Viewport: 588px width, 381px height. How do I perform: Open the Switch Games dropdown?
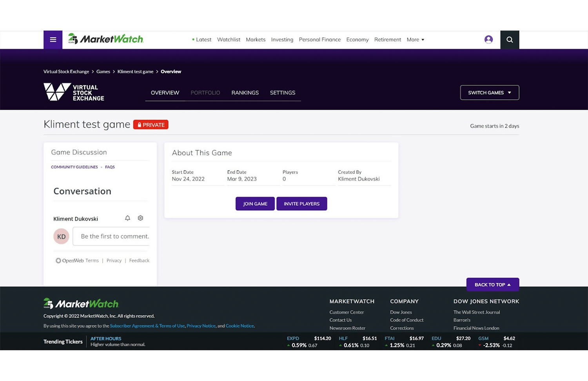pos(489,93)
